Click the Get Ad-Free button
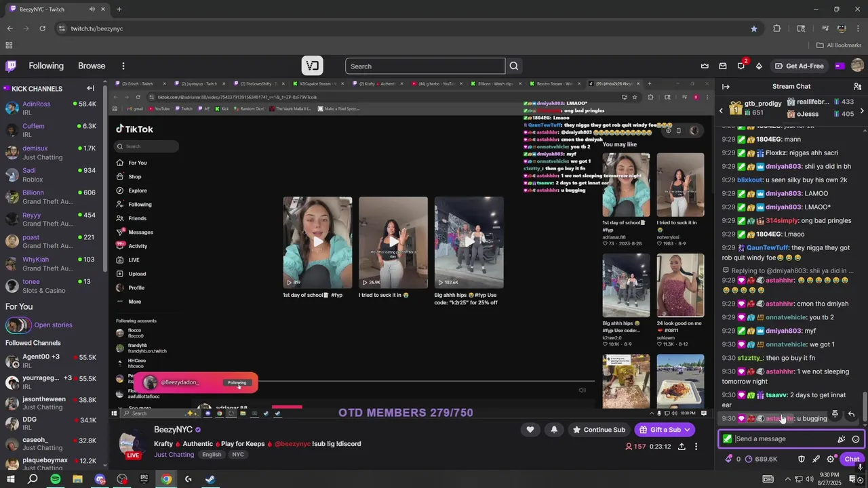 tap(799, 66)
